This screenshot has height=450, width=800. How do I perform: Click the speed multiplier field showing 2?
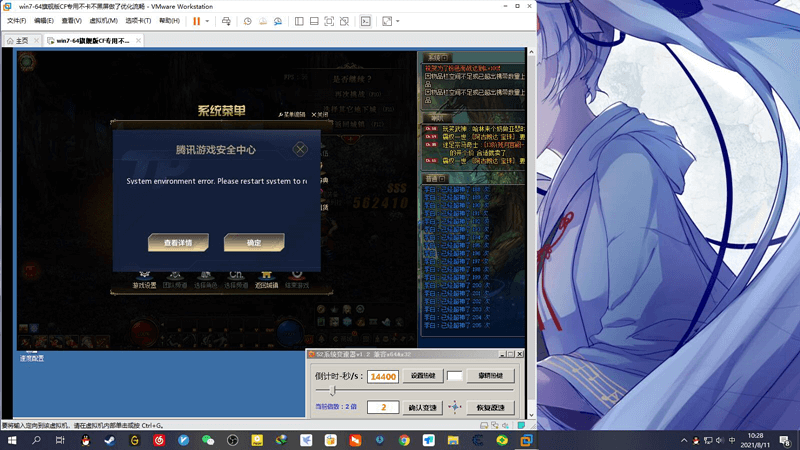(x=383, y=407)
